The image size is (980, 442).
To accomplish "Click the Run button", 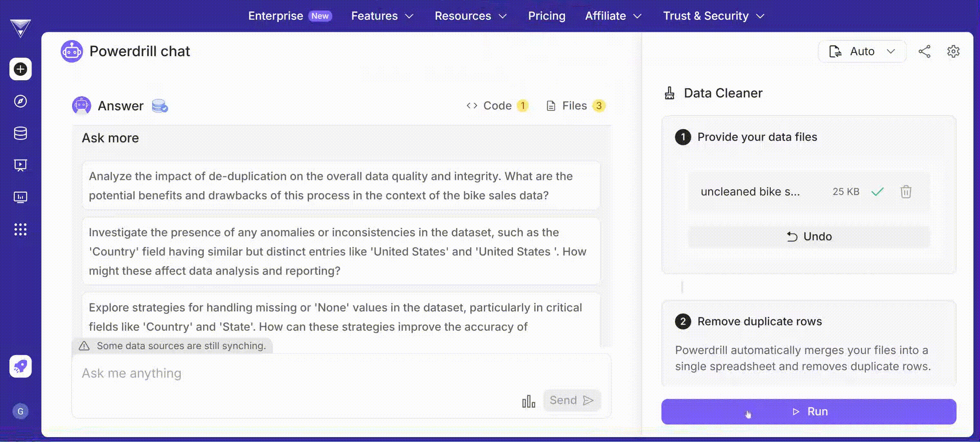I will (808, 412).
